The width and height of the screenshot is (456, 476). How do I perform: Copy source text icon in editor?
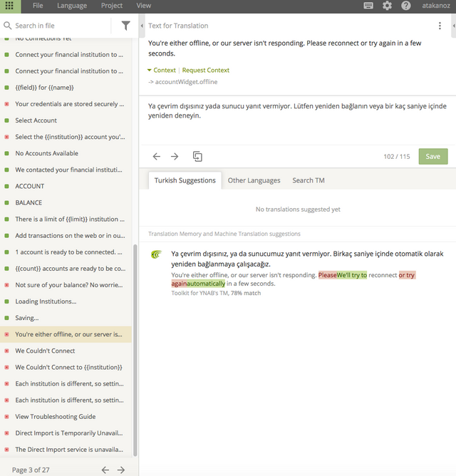[197, 156]
